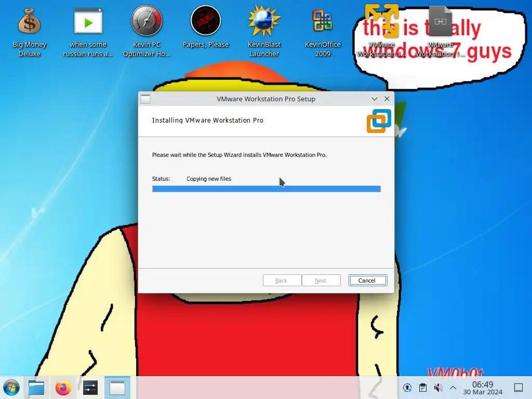Launch KevinBlast Launcher desktop icon
This screenshot has height=399, width=532.
pos(264,32)
